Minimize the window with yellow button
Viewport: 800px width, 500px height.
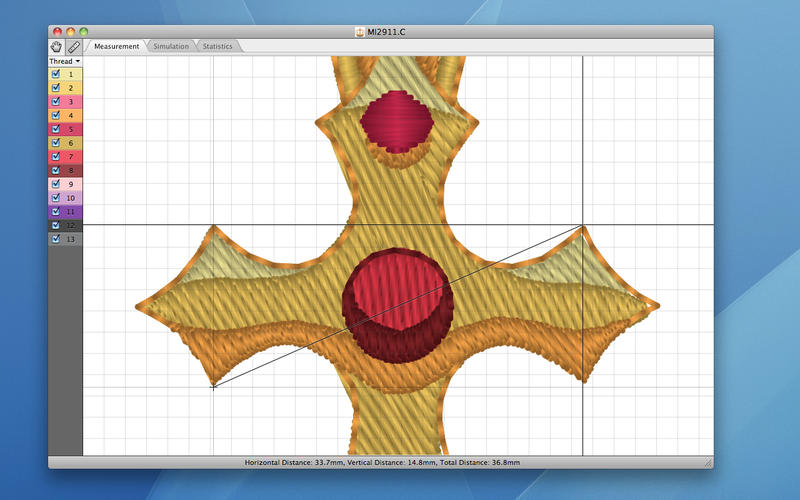71,32
